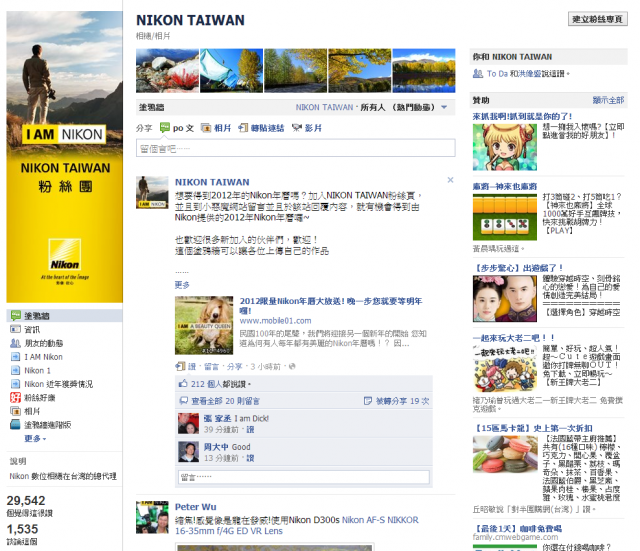
Task: Click the Nikon 近年獲獎情況 icon
Action: tap(15, 384)
